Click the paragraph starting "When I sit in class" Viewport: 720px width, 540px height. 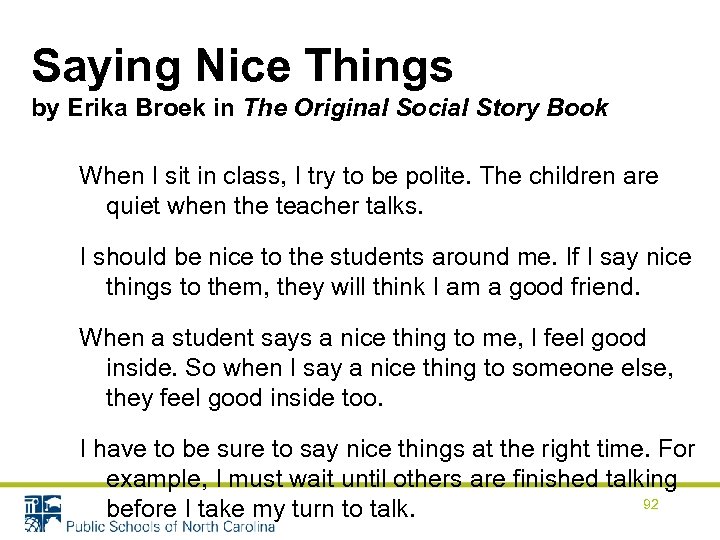click(x=369, y=192)
